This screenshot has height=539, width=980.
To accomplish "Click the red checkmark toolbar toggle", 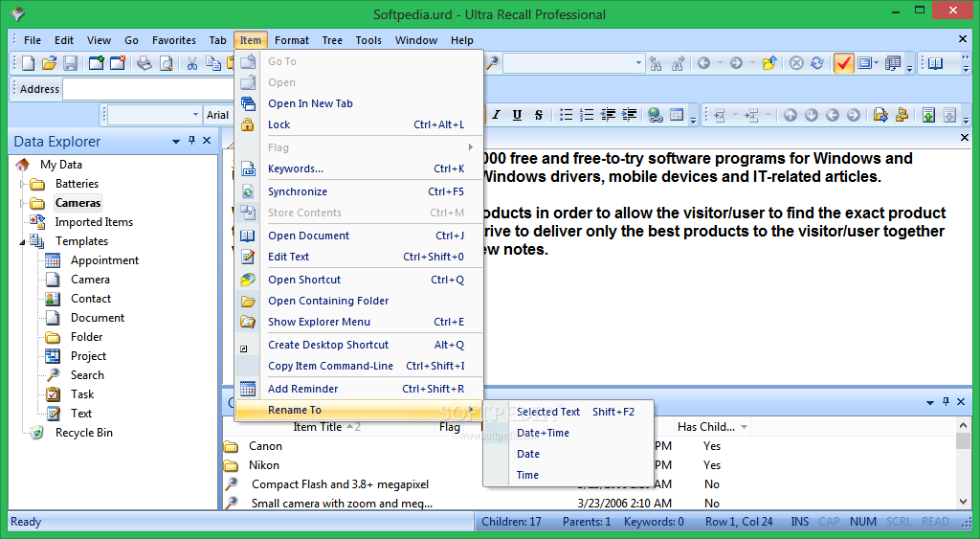I will click(843, 63).
